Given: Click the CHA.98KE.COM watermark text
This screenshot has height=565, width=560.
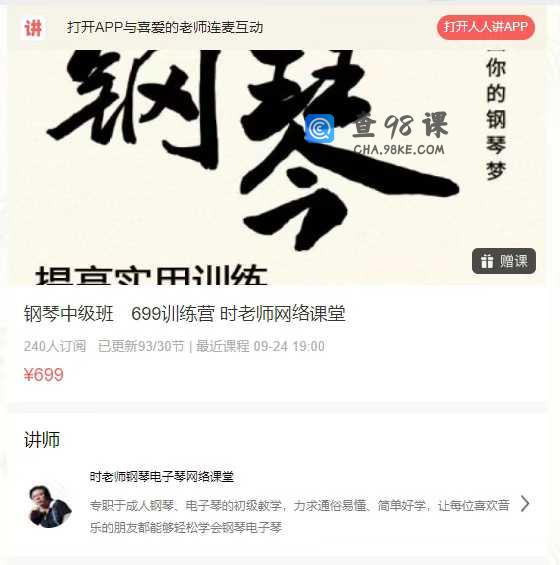Looking at the screenshot, I should click(399, 150).
